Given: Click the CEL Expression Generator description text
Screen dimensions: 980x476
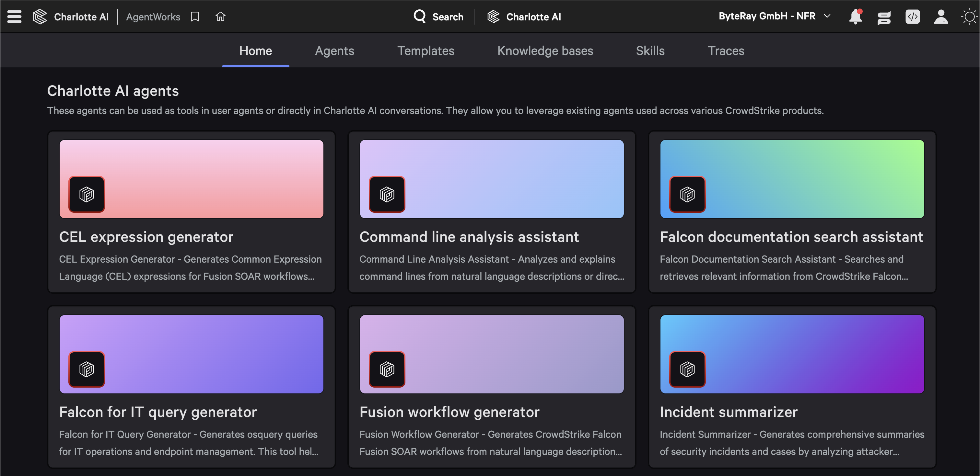Looking at the screenshot, I should point(190,268).
